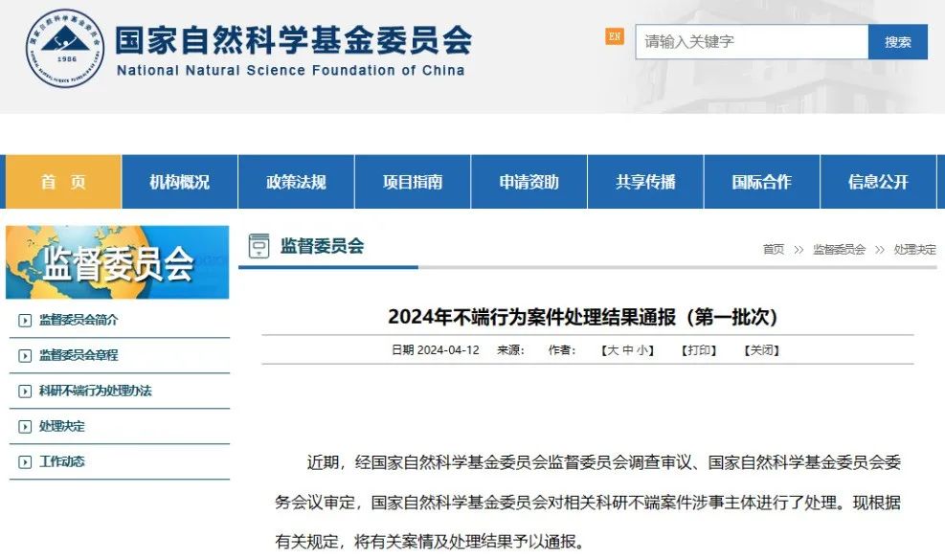Go to 监督委员会 in the breadcrumb

pyautogui.click(x=839, y=249)
